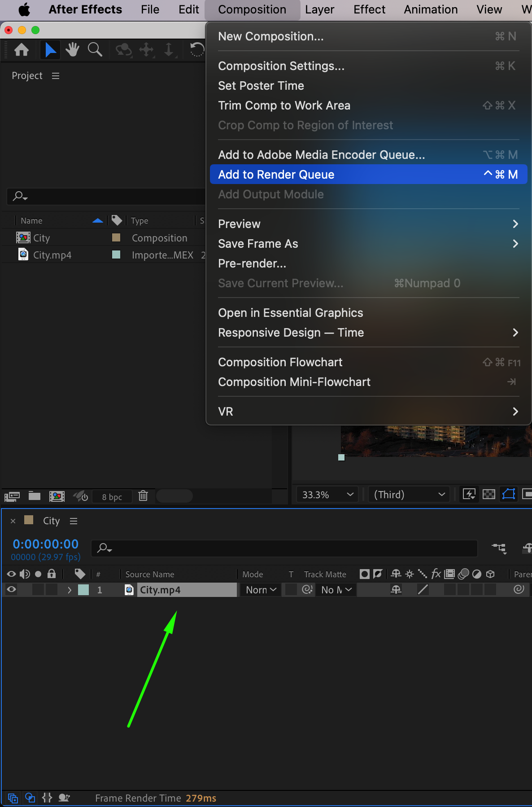The image size is (532, 807).
Task: Click the Home icon in toolbar
Action: (x=22, y=50)
